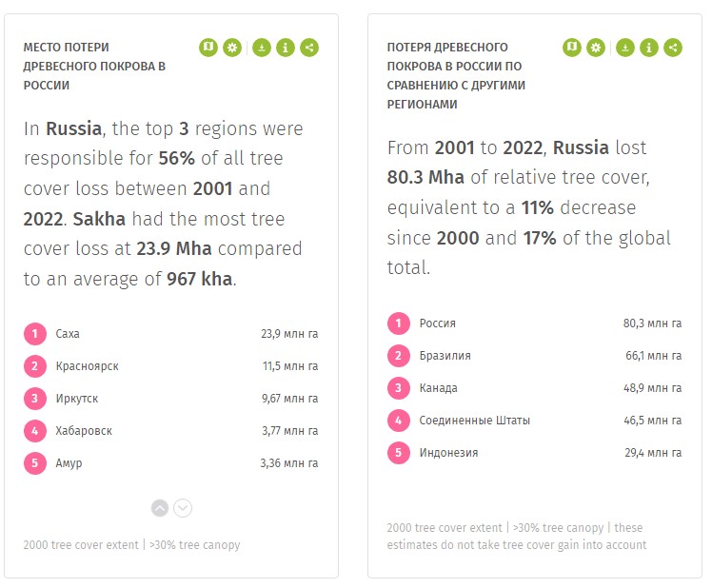Download data from Russia regions widget
This screenshot has height=588, width=712.
(261, 48)
